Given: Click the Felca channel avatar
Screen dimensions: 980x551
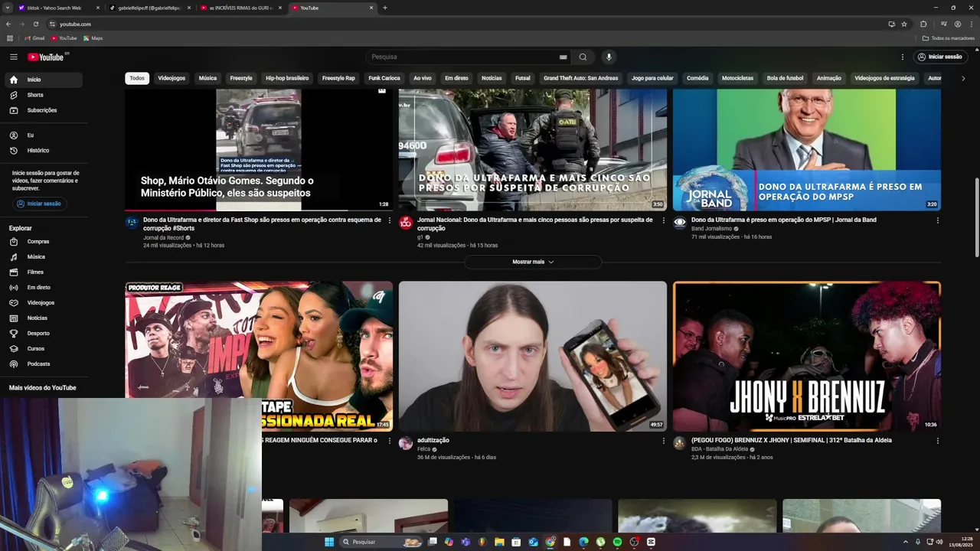Looking at the screenshot, I should coord(406,443).
